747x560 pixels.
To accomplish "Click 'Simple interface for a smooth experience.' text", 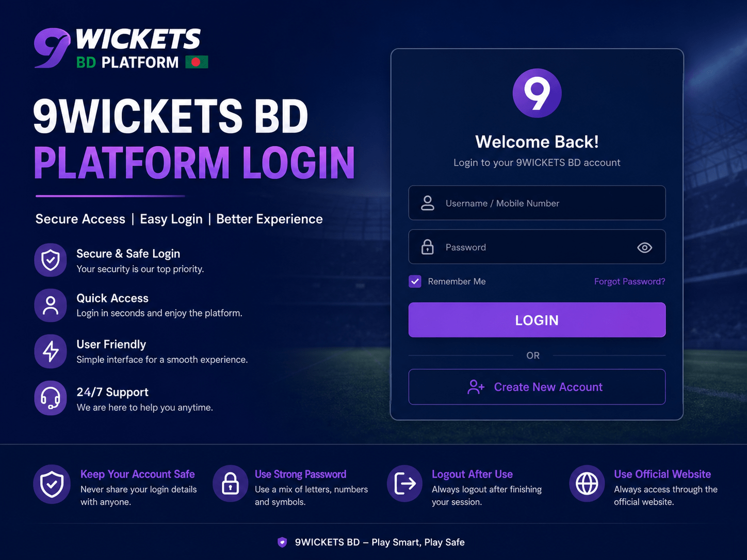I will click(x=162, y=359).
